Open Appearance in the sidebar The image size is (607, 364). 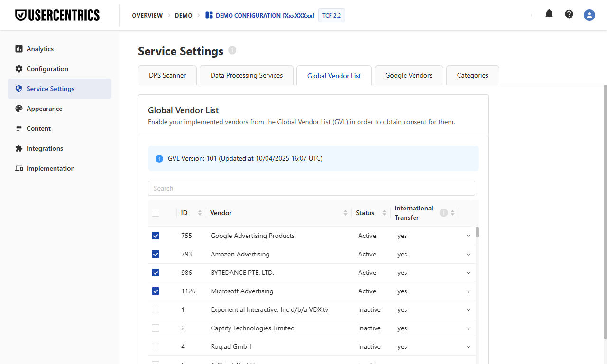coord(59,109)
